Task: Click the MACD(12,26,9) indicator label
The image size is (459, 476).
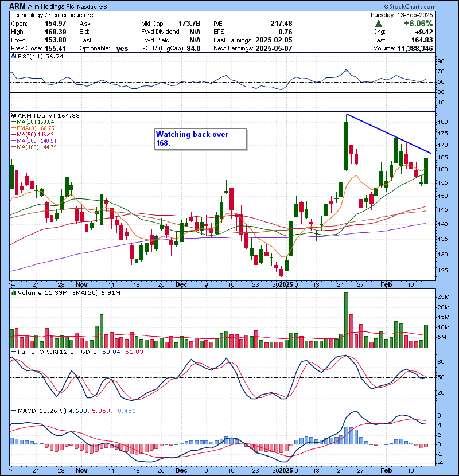Action: (42, 411)
